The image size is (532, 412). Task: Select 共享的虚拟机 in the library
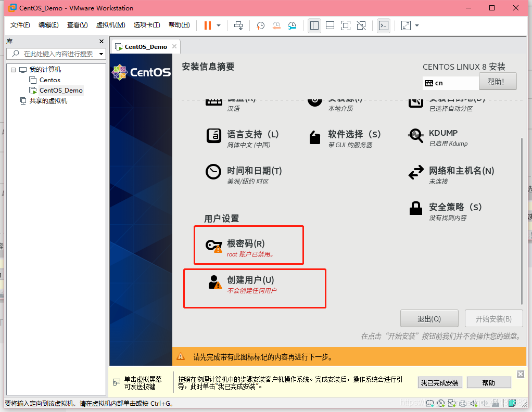click(48, 101)
